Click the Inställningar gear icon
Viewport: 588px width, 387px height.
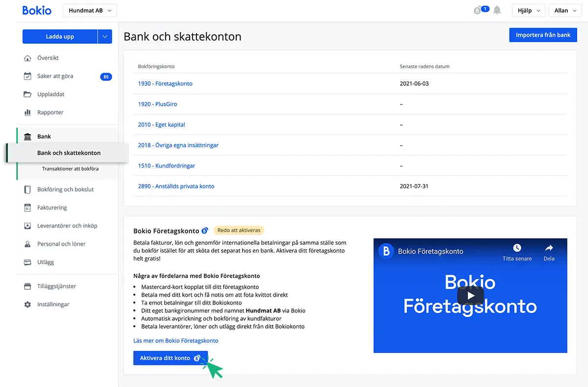tap(27, 304)
